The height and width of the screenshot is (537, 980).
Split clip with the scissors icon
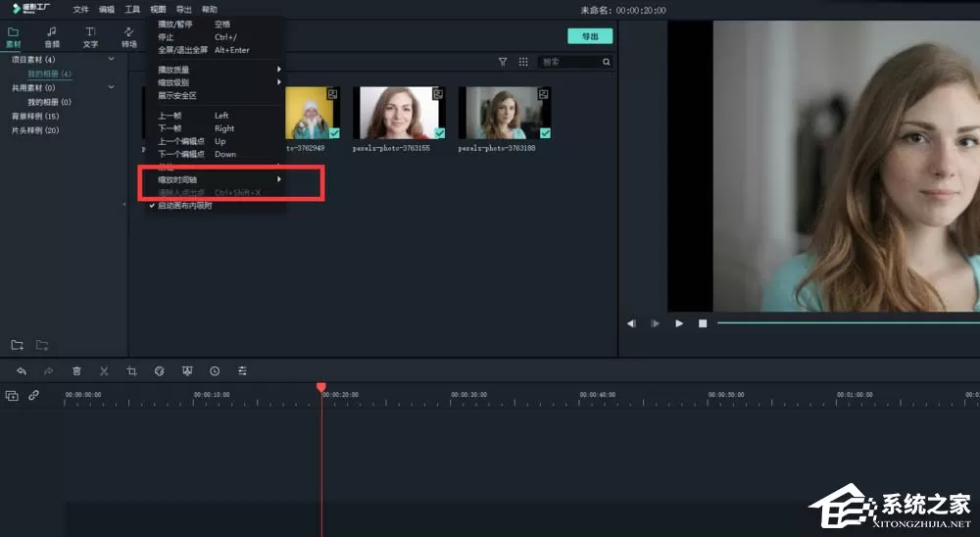104,371
